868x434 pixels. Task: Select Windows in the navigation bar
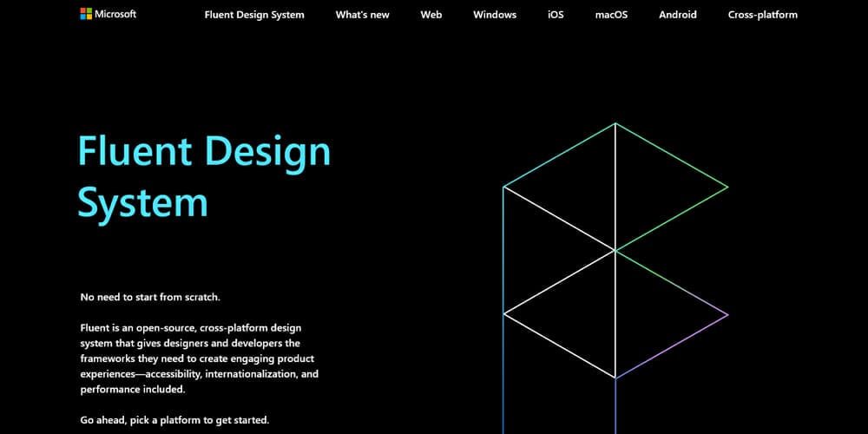click(x=495, y=15)
